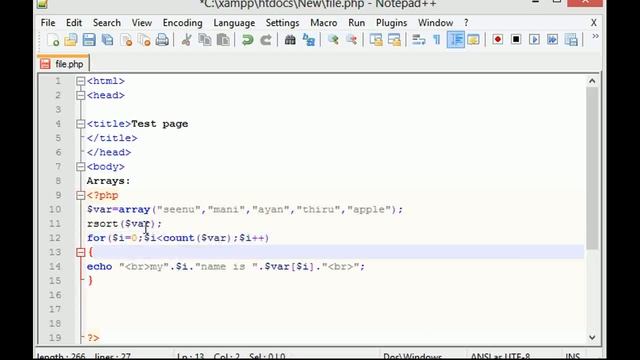
Task: Open the Macro menu
Action: tap(324, 23)
